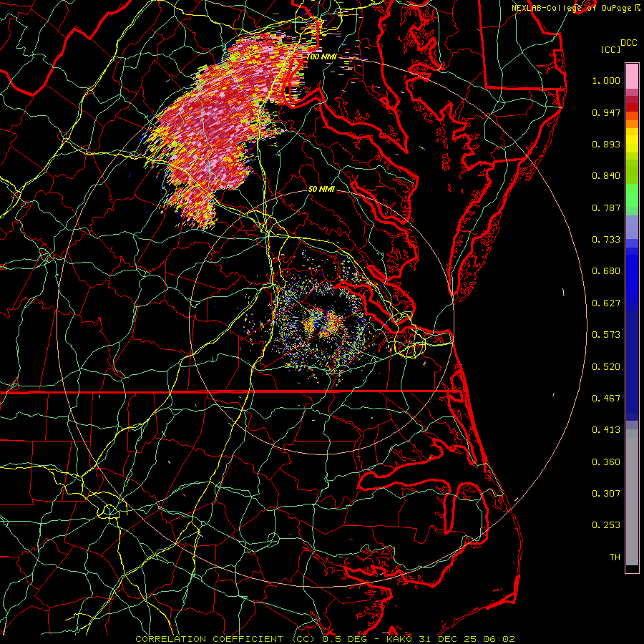644x644 pixels.
Task: Click the 0.253 scale label
Action: (x=606, y=525)
